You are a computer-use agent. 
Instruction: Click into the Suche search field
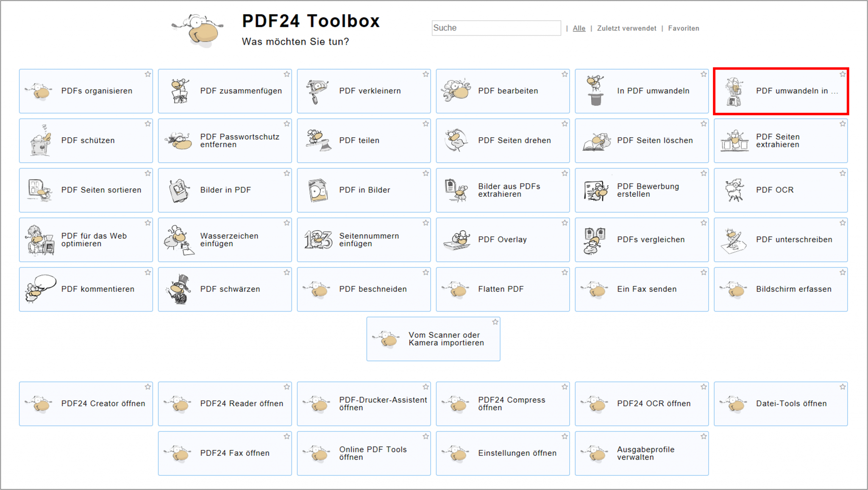coord(496,28)
